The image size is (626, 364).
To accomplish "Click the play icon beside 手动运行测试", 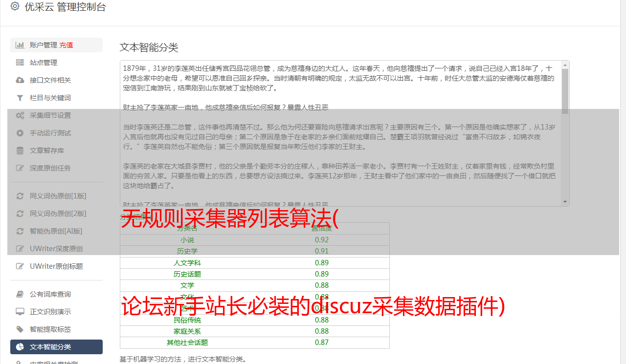I will (20, 133).
